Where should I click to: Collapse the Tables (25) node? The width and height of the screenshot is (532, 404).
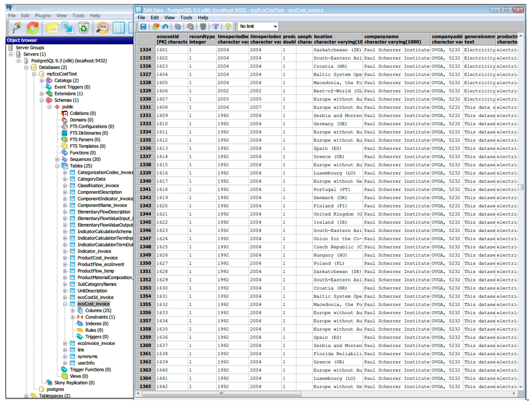coord(57,166)
